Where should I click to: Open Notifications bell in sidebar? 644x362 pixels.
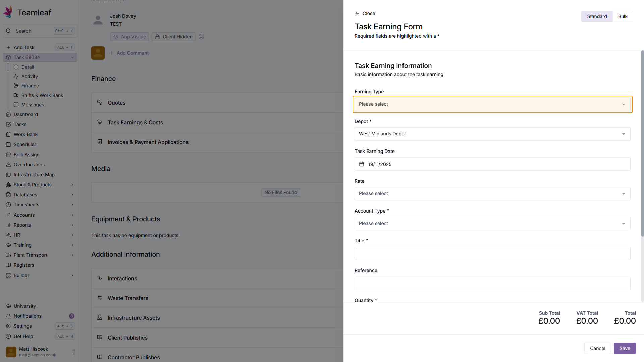pyautogui.click(x=8, y=316)
